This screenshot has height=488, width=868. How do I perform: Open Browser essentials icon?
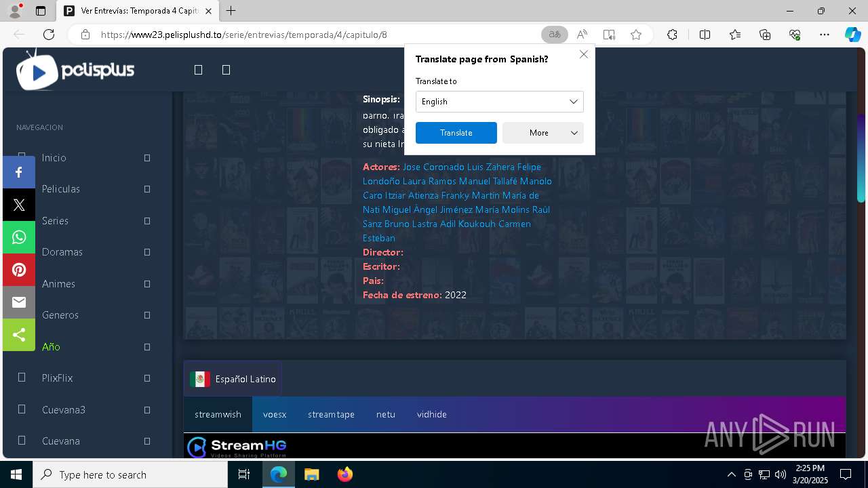(795, 35)
